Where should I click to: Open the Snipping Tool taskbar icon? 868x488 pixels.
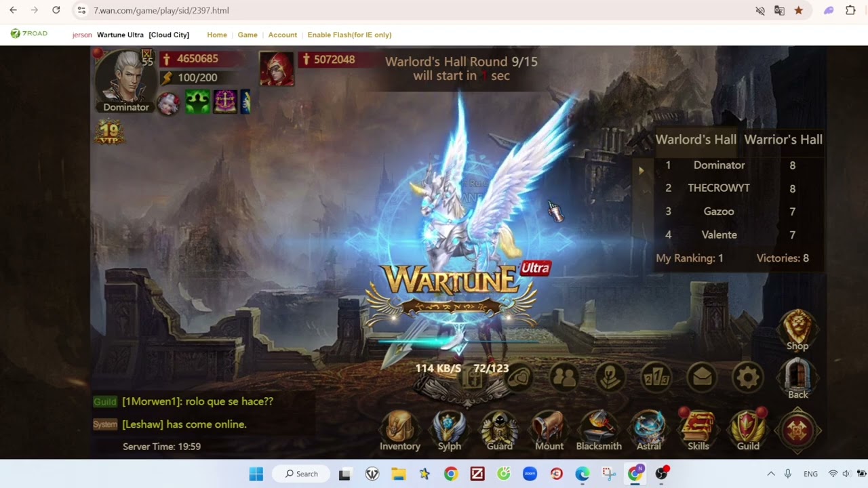click(608, 474)
